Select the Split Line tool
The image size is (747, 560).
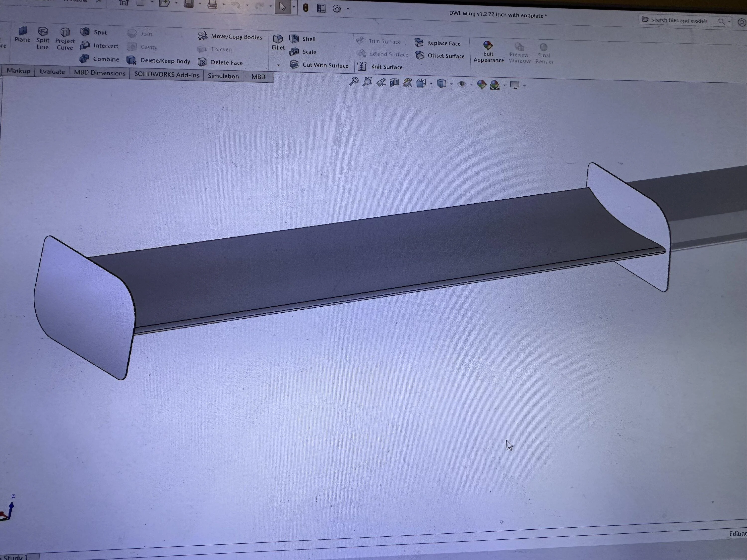point(43,39)
